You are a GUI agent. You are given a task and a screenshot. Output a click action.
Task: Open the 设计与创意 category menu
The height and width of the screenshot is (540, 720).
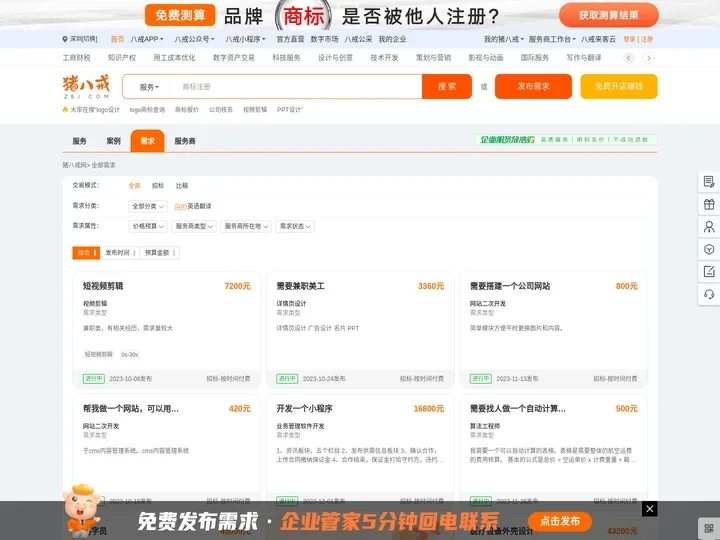pyautogui.click(x=335, y=58)
